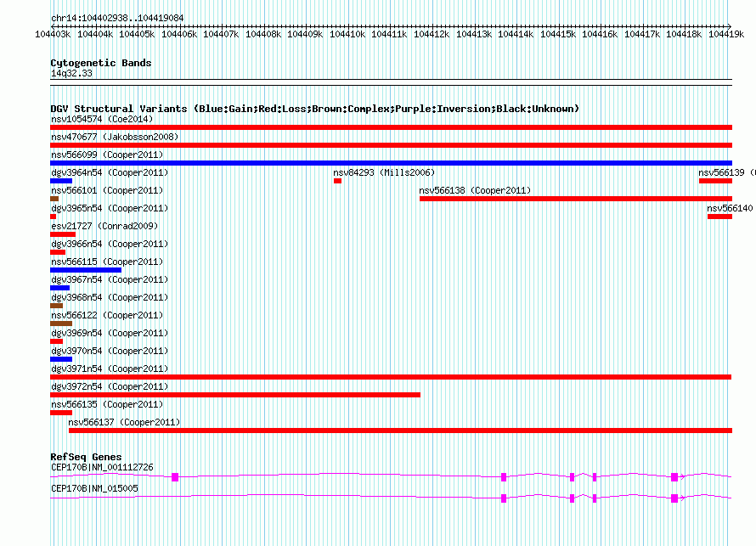Select the nsv566101 (Cooper2011) label
Image resolution: width=756 pixels, height=546 pixels.
107,190
